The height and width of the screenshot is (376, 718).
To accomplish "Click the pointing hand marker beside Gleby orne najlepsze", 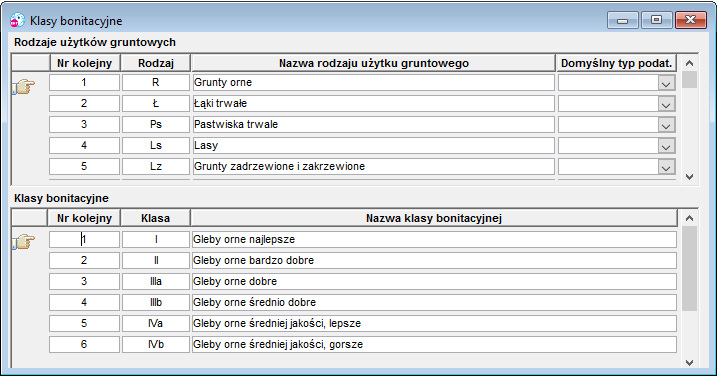I will (x=24, y=241).
